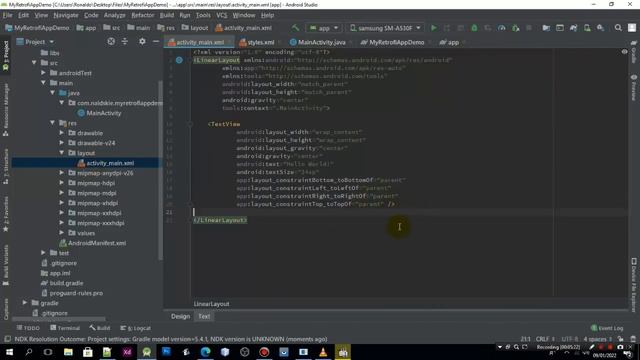Open the Project tool window on the left strip
The width and height of the screenshot is (640, 360).
point(6,56)
